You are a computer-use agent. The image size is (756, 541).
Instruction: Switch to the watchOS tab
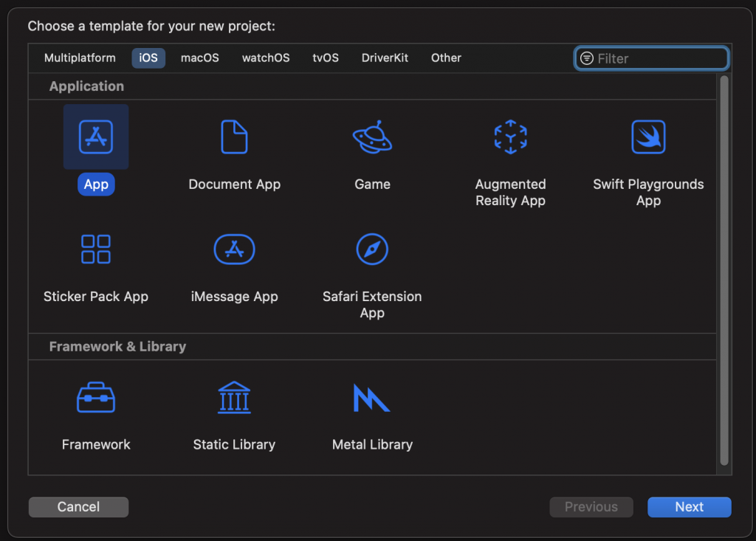click(x=266, y=58)
